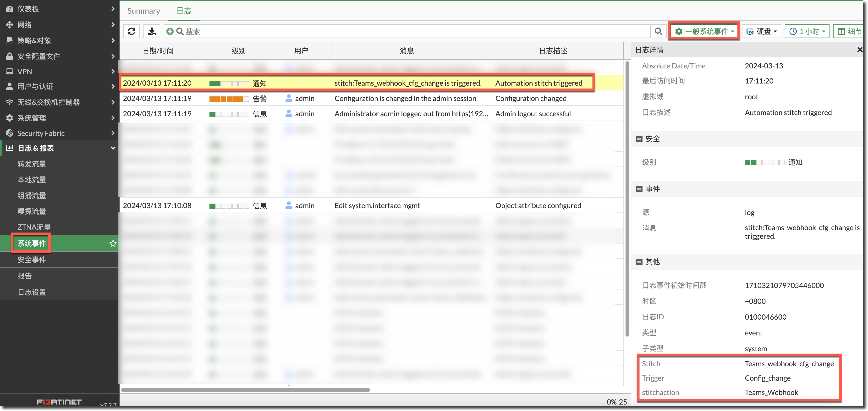Screen dimensions: 868x411
Task: Click the 仪表板 dashboard icon
Action: pyautogui.click(x=9, y=9)
